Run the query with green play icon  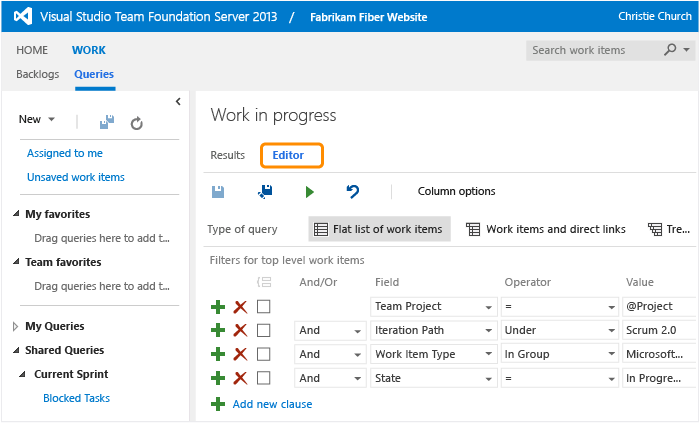point(309,192)
